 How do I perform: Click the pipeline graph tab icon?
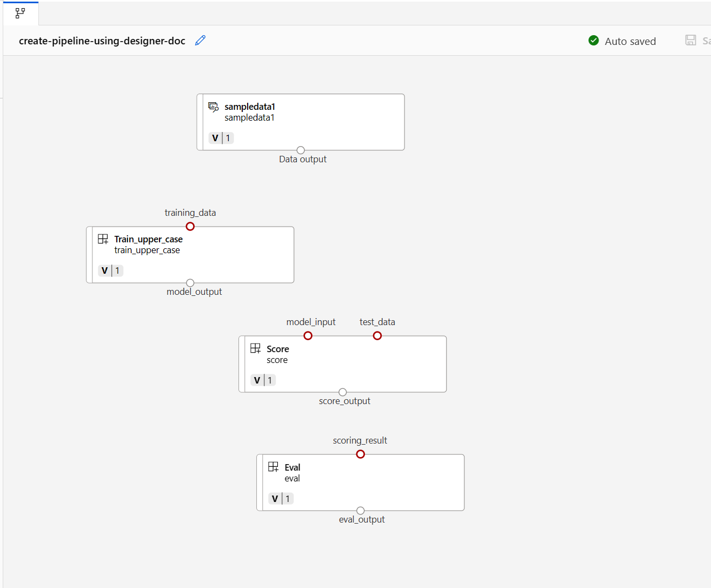pyautogui.click(x=20, y=13)
